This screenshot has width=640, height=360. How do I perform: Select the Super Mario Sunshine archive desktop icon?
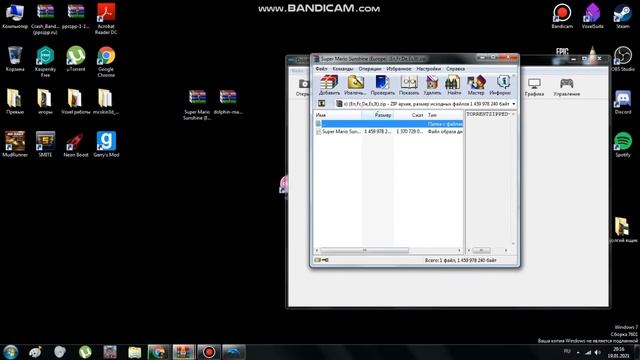(197, 105)
